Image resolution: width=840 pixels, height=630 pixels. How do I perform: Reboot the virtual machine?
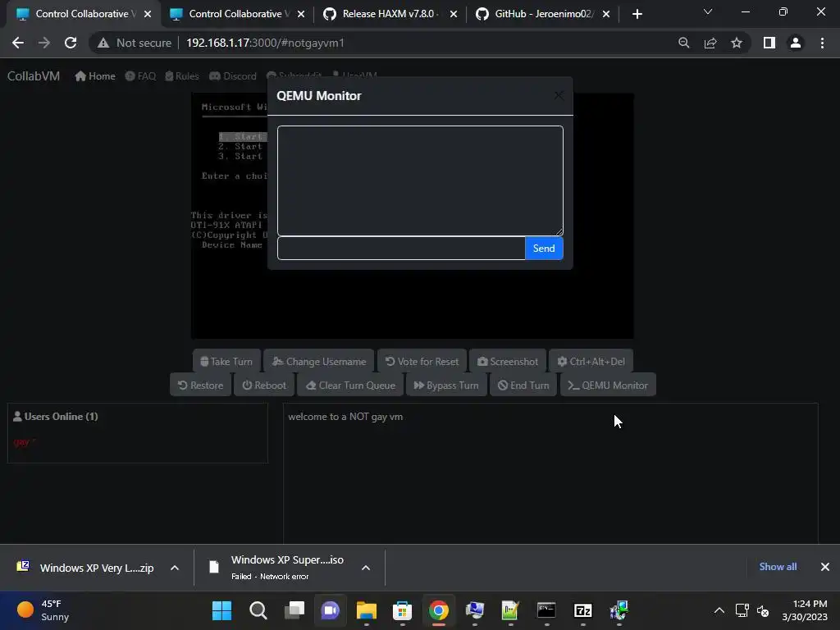pos(264,386)
